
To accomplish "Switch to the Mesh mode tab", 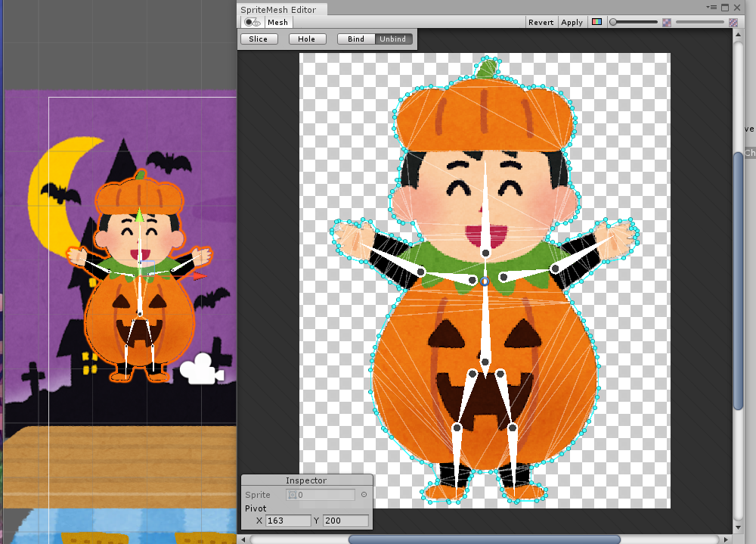I will (277, 22).
